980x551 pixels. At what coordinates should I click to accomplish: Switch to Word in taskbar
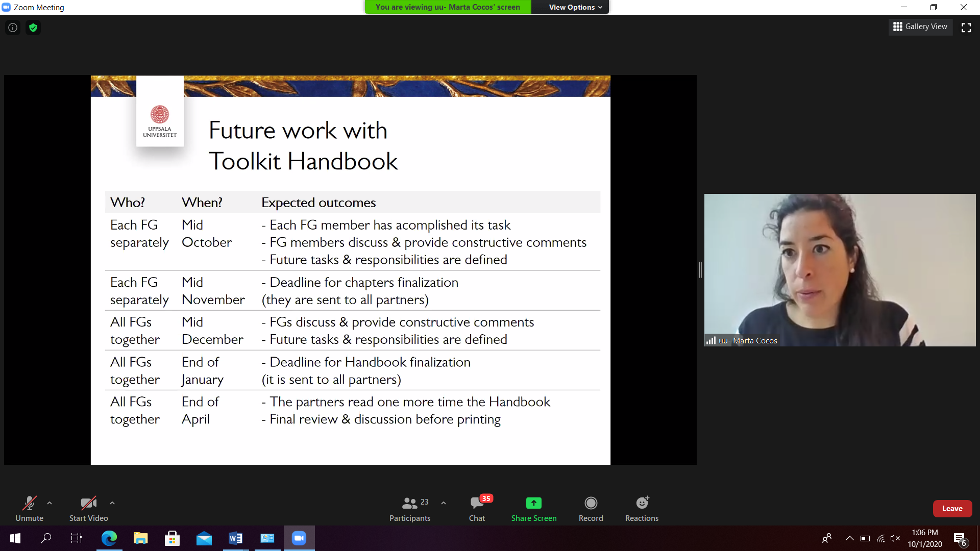pyautogui.click(x=236, y=538)
